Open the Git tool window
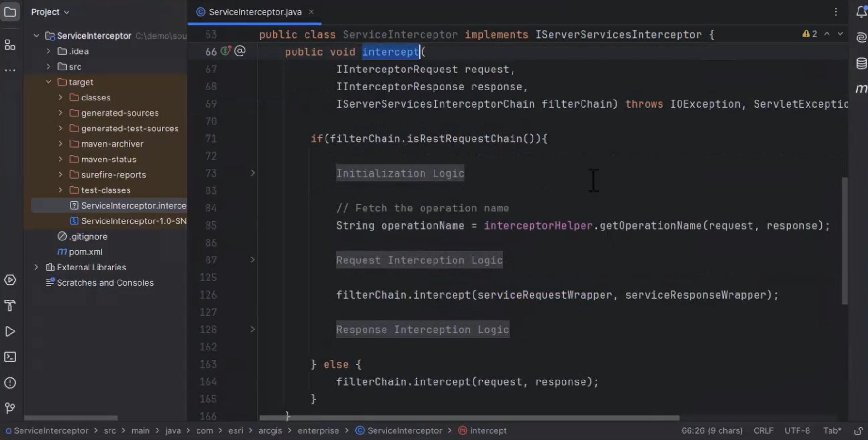The height and width of the screenshot is (440, 868). pos(10,408)
